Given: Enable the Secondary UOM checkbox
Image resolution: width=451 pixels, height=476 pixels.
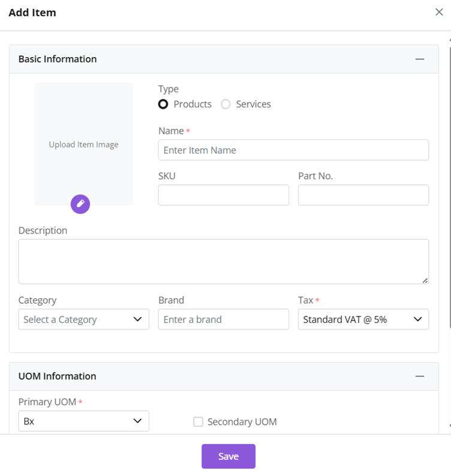Looking at the screenshot, I should pos(198,422).
